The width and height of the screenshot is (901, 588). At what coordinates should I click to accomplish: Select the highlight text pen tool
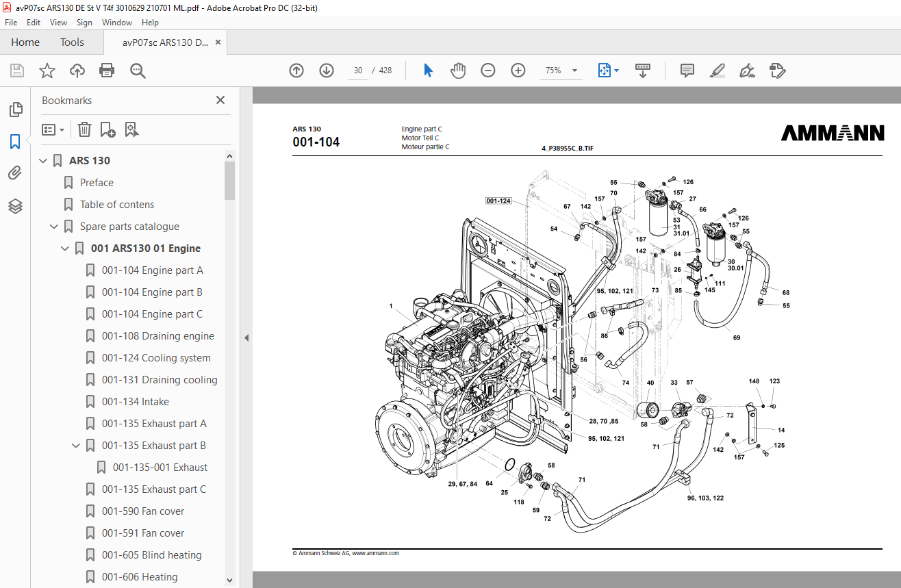coord(718,71)
